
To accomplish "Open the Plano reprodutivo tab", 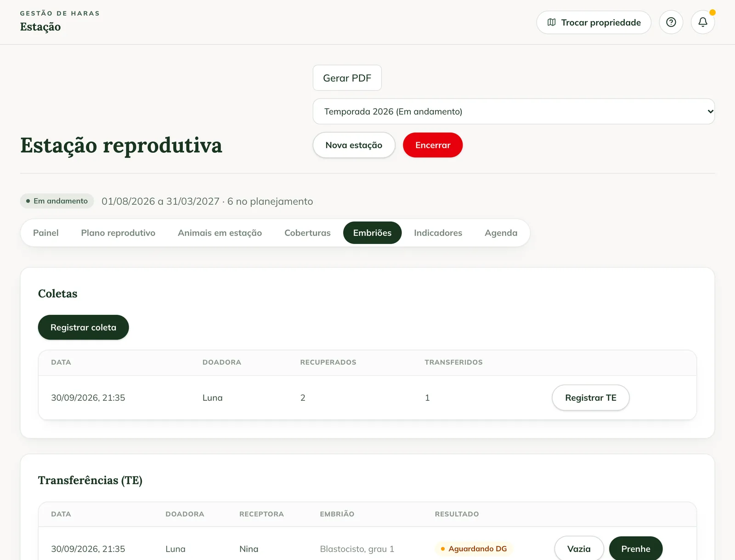I will click(118, 233).
